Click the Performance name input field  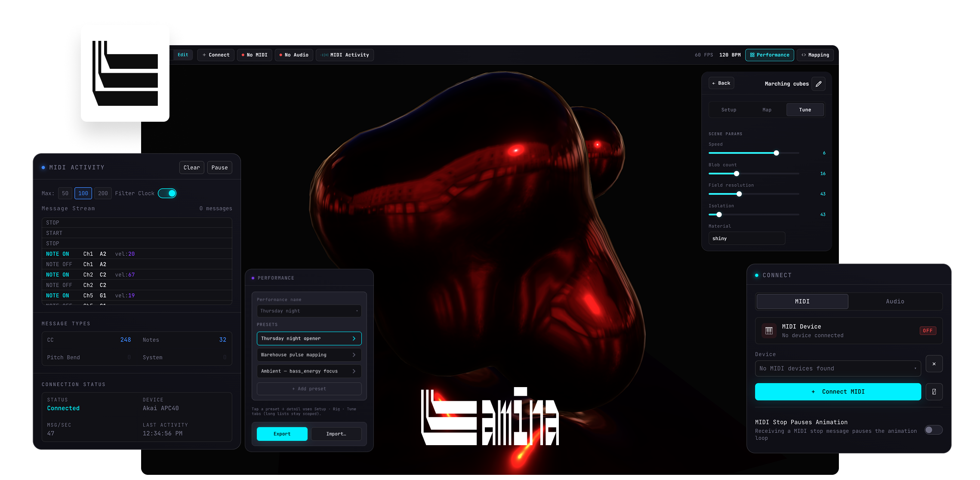(309, 311)
